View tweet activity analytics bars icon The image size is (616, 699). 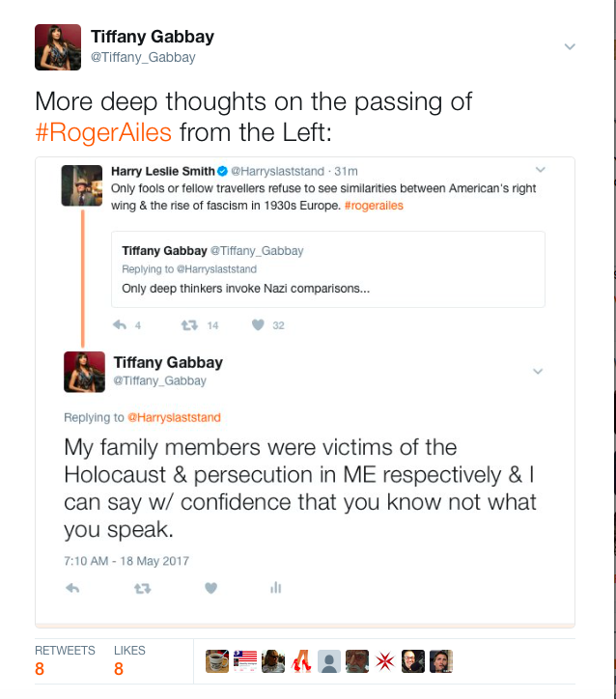tap(275, 588)
